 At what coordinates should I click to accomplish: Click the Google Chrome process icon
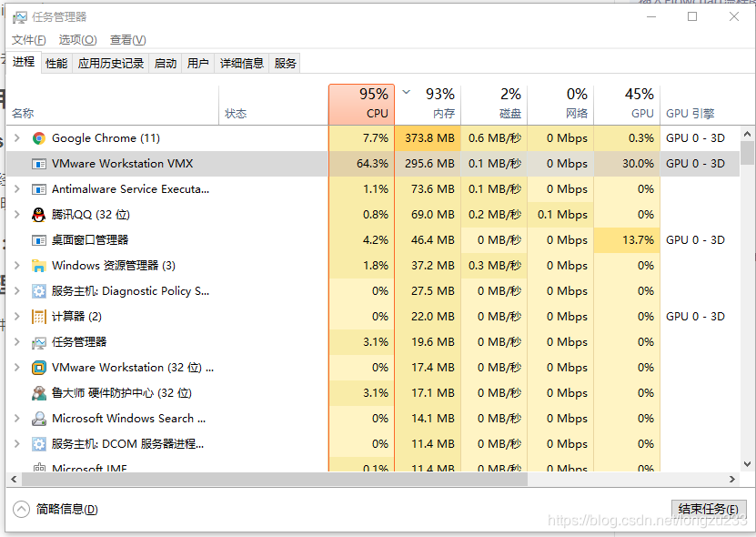[x=39, y=138]
